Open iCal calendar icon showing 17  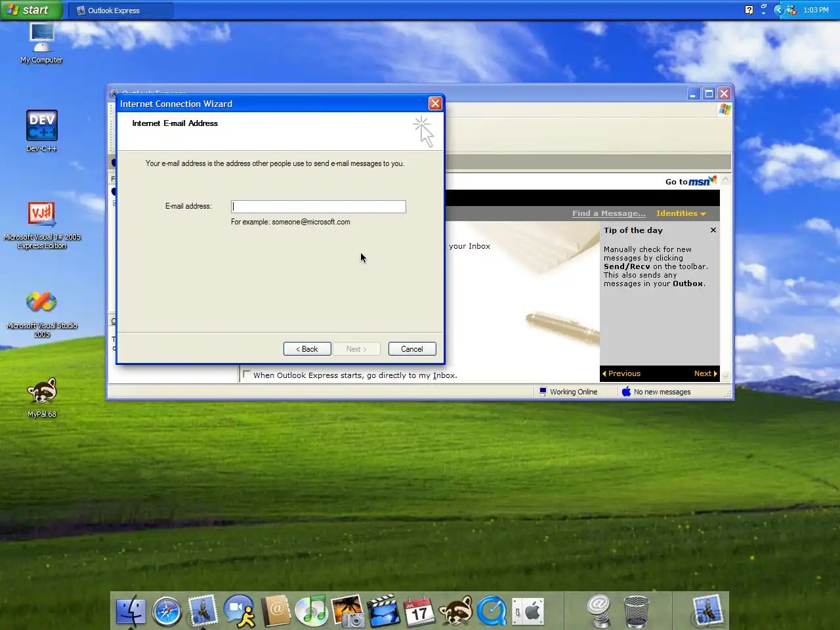419,612
